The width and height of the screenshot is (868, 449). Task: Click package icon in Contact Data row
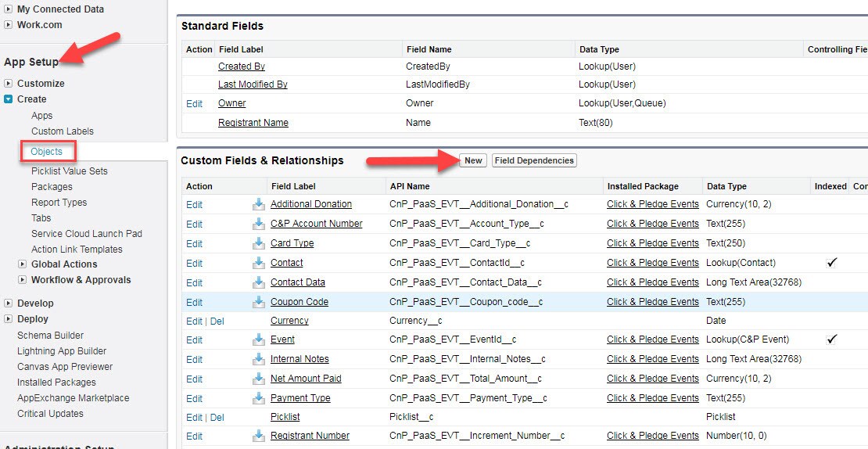point(259,282)
